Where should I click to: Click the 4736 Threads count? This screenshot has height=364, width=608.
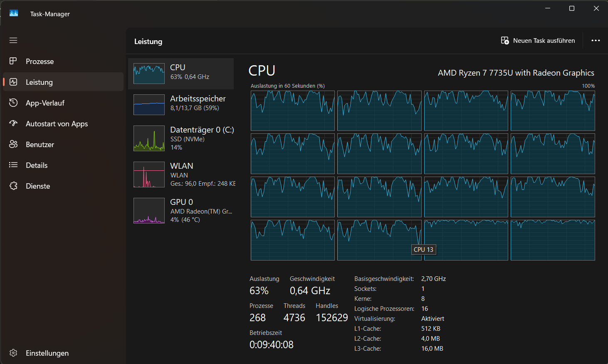294,318
